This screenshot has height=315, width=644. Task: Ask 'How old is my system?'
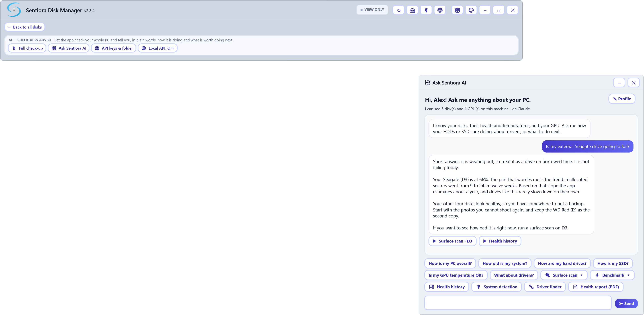pos(504,263)
